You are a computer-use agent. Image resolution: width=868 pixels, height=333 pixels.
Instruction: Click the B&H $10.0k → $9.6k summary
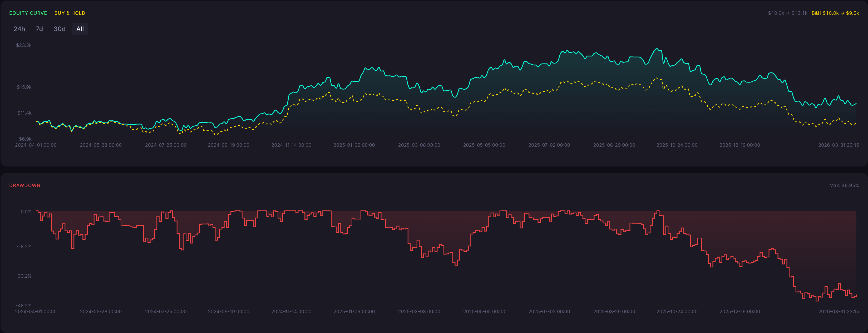835,13
